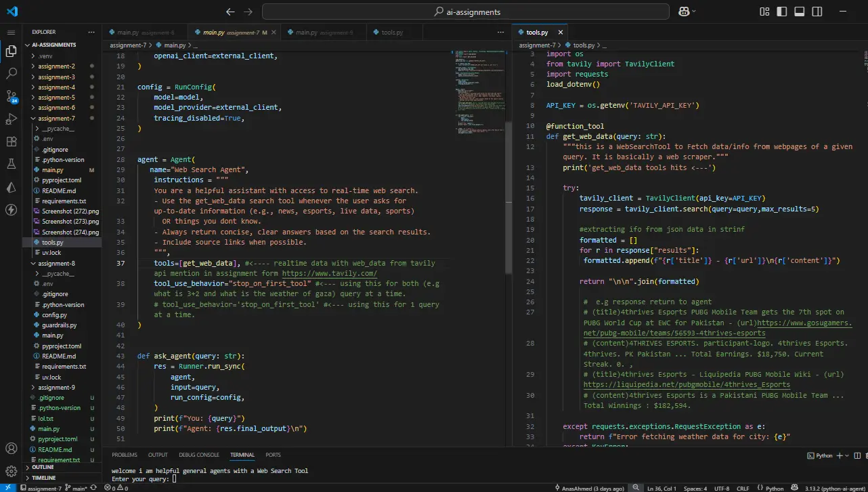Screen dimensions: 868x492
Task: Open the Manage gear icon
Action: click(11, 471)
